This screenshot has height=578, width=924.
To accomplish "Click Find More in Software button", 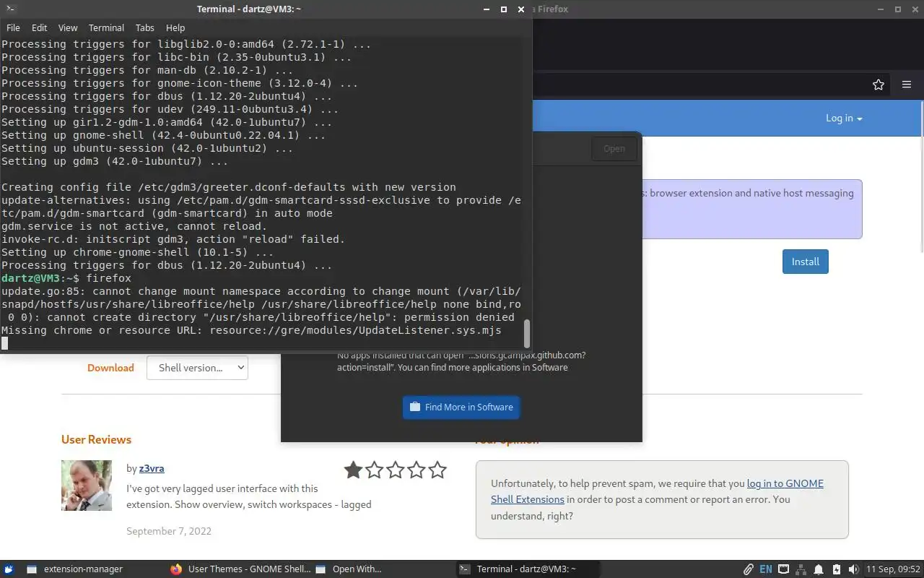I will (461, 407).
